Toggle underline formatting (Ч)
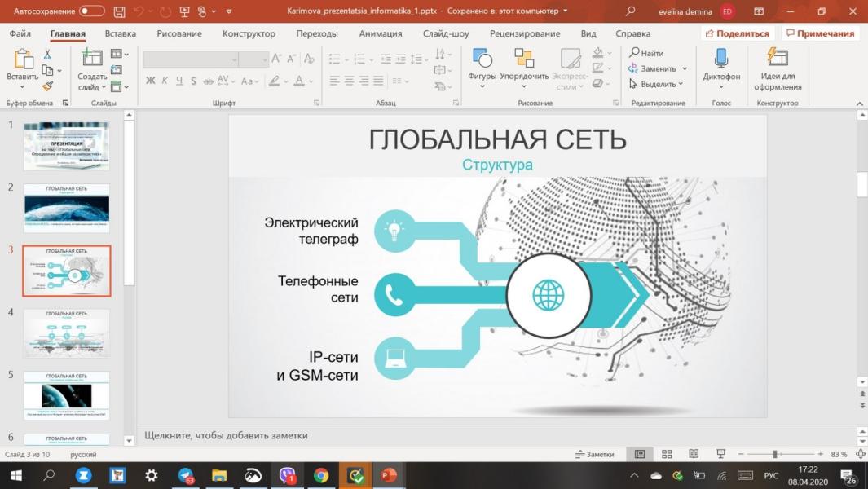 point(178,81)
